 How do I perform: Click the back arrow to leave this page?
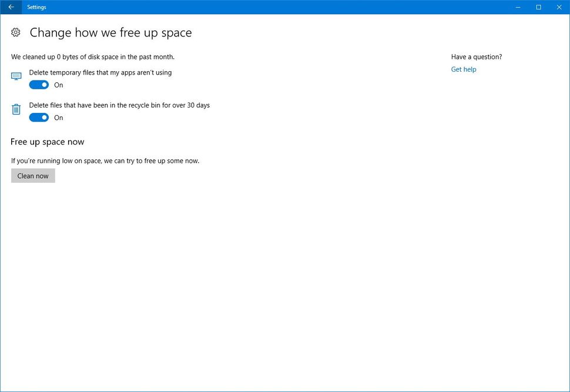[x=9, y=7]
